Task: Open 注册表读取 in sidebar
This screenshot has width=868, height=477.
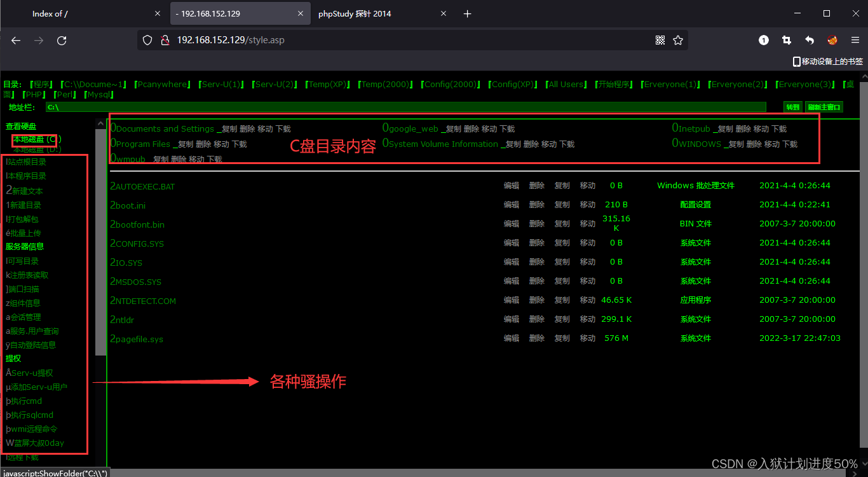Action: tap(27, 275)
